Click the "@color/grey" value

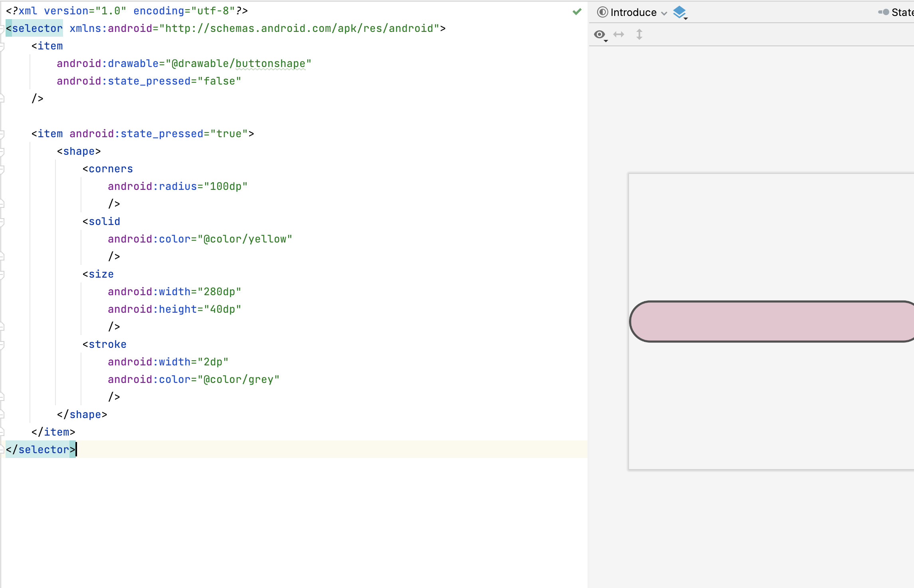(238, 380)
